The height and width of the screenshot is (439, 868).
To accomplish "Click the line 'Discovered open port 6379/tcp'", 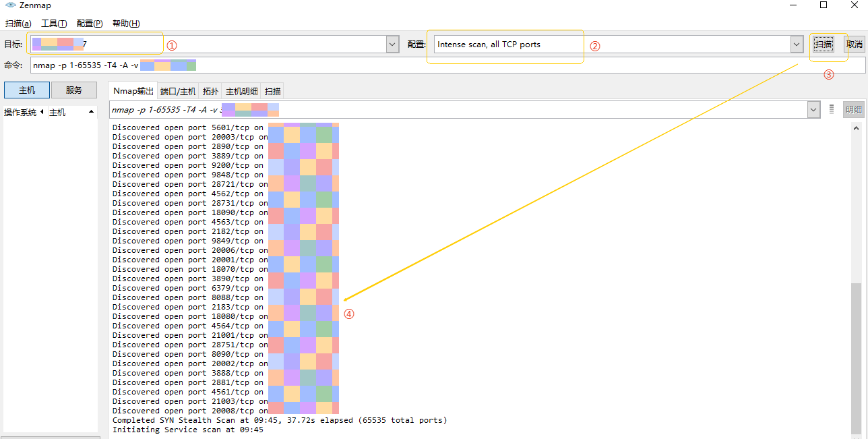I will coord(188,288).
